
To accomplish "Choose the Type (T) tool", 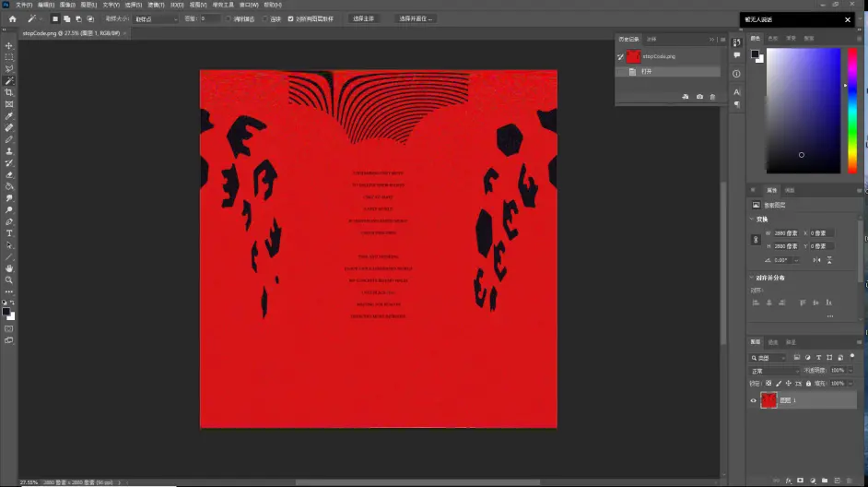I will 9,233.
